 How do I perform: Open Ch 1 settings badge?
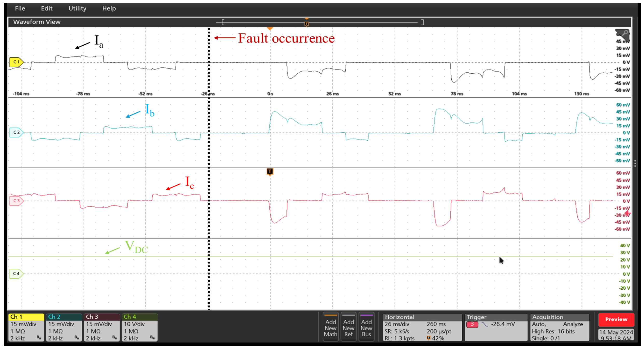pyautogui.click(x=26, y=327)
